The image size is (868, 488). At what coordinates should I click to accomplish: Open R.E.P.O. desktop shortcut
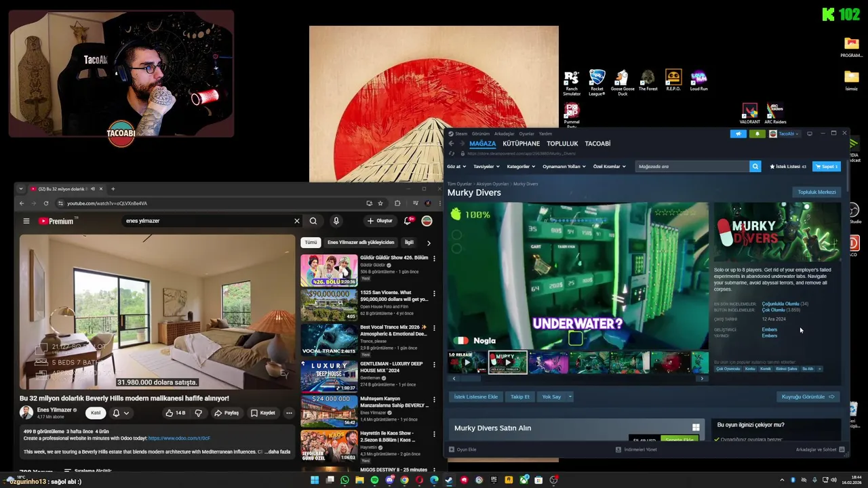673,80
